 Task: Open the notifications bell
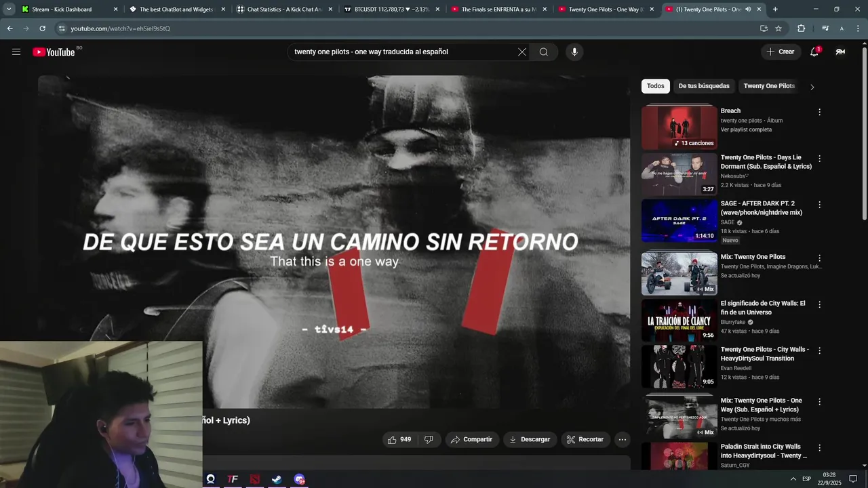coord(814,52)
